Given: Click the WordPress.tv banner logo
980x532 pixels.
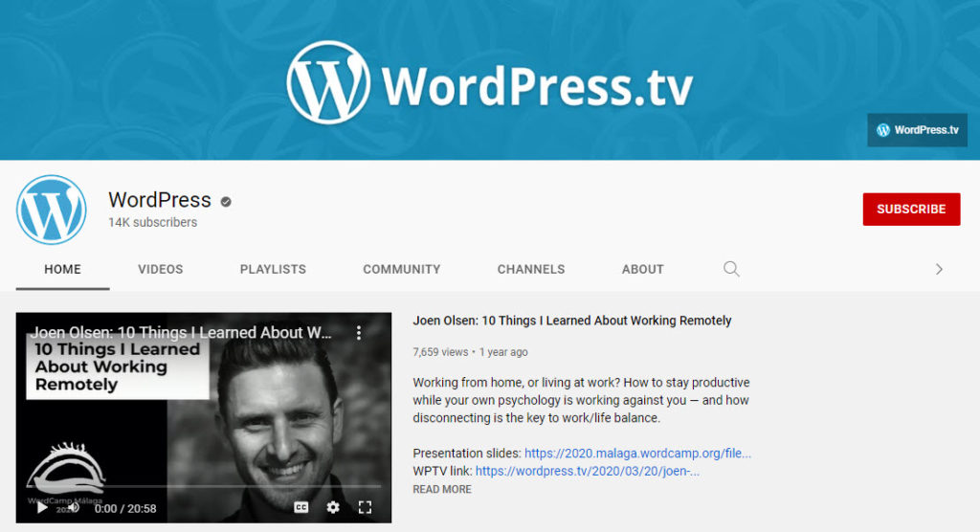Looking at the screenshot, I should (x=490, y=82).
